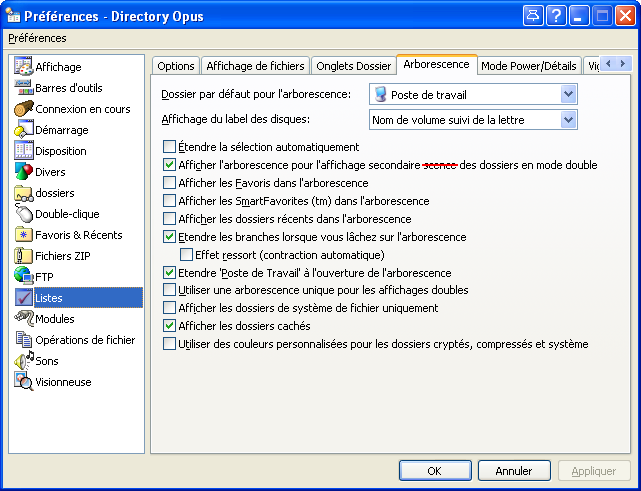
Task: Click the Visionneuse magnifier icon
Action: pyautogui.click(x=23, y=381)
